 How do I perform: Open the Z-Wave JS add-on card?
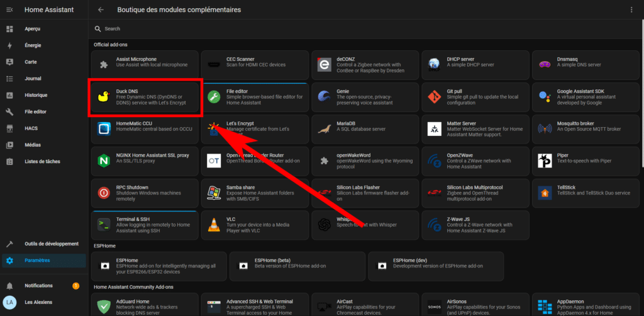coord(475,225)
